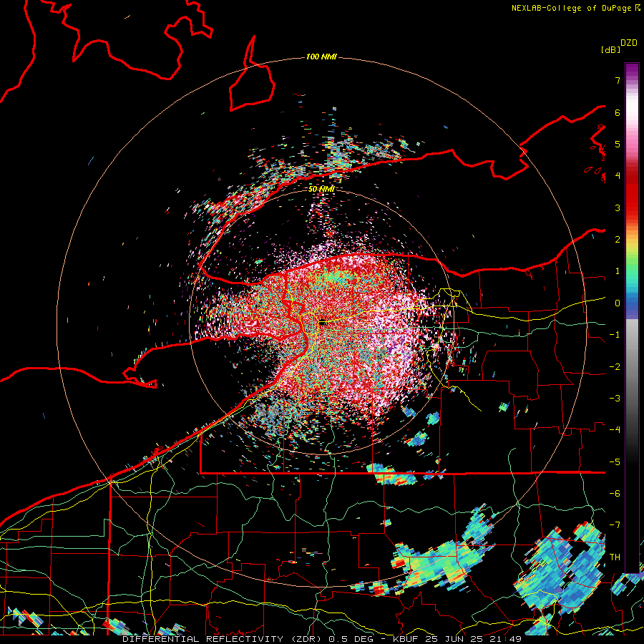The height and width of the screenshot is (644, 644).
Task: Click the DZD legend title
Action: pyautogui.click(x=629, y=43)
